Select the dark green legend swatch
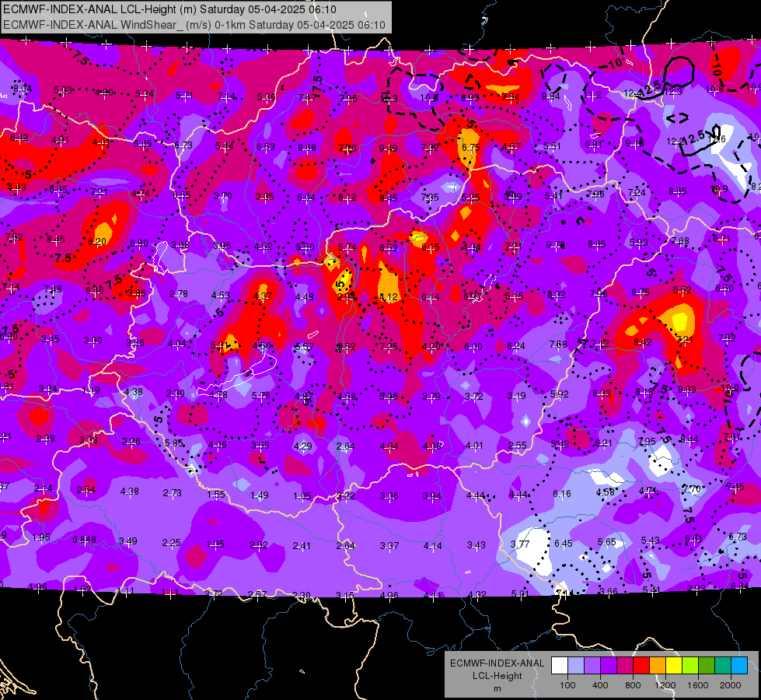 click(x=707, y=666)
